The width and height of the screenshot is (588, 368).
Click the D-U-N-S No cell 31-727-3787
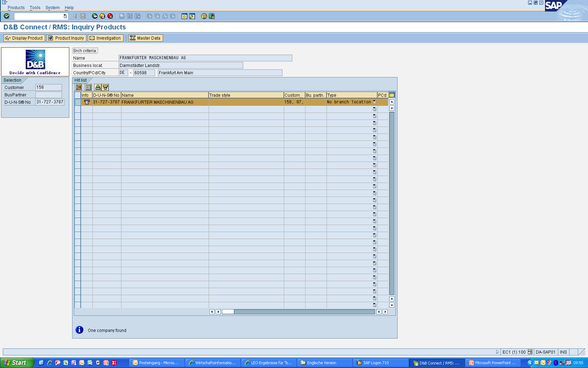[x=106, y=102]
